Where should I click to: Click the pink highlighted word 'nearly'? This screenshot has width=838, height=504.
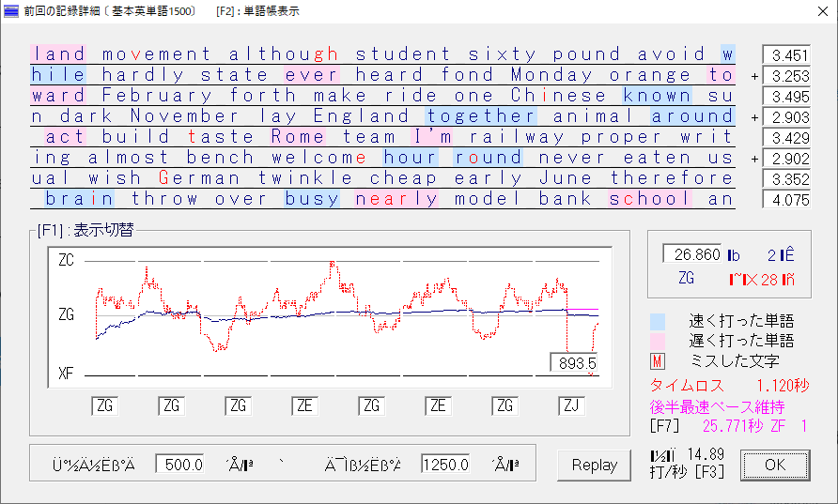coord(396,199)
